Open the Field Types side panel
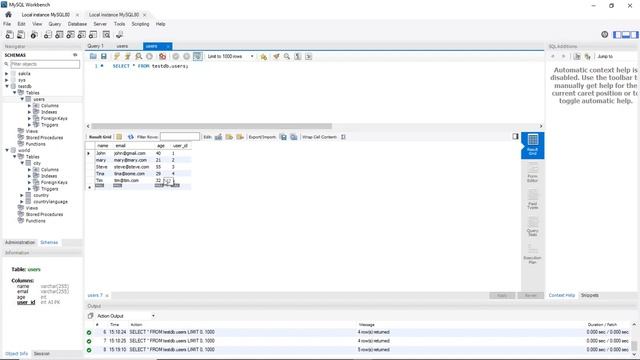 pos(532,200)
